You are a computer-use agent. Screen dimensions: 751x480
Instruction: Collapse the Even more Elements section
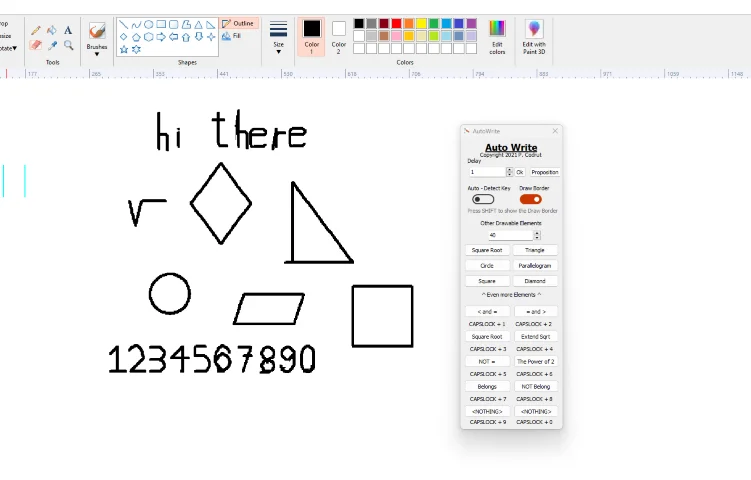(x=511, y=295)
